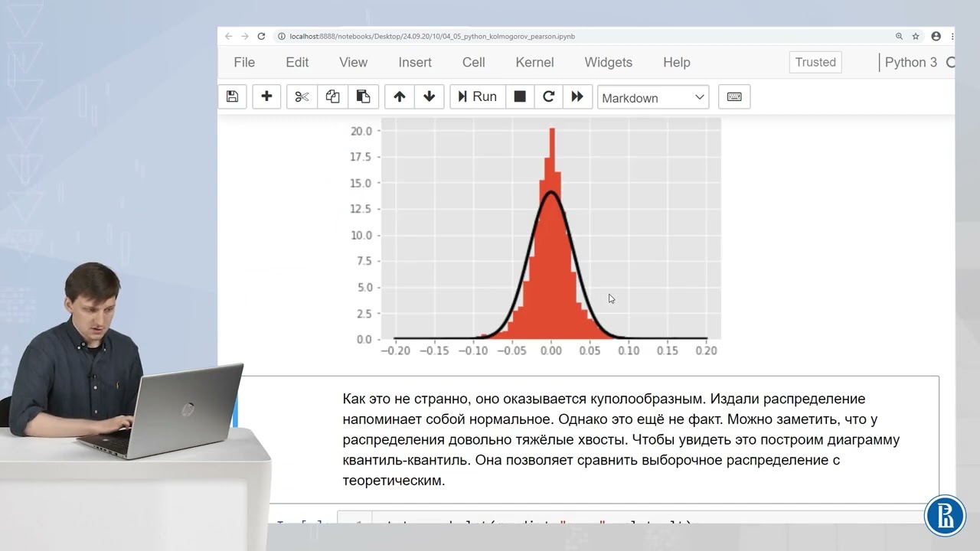Click the Python 3 kernel indicator
Screen dimensions: 980x551
point(911,62)
